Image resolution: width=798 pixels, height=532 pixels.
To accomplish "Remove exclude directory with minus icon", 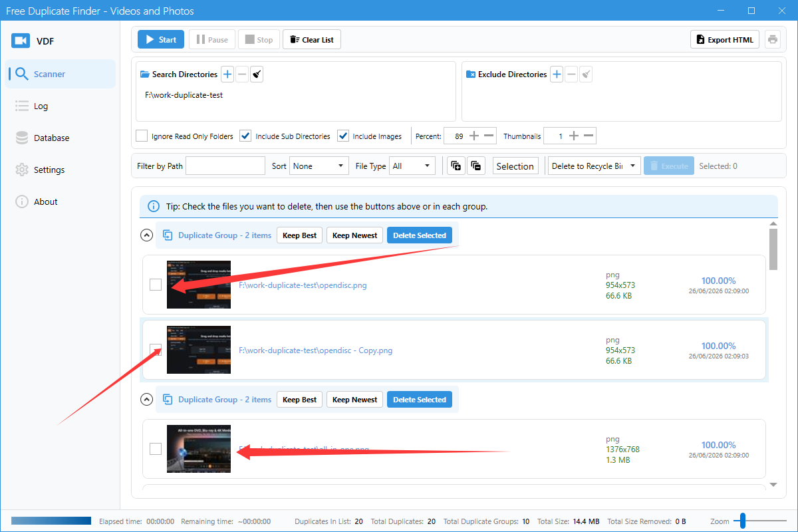I will pyautogui.click(x=571, y=74).
